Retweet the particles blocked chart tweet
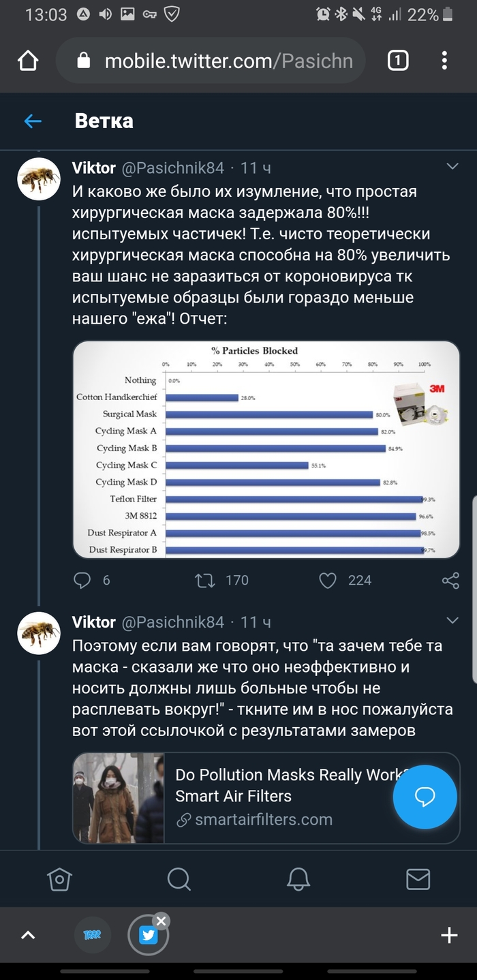 204,580
